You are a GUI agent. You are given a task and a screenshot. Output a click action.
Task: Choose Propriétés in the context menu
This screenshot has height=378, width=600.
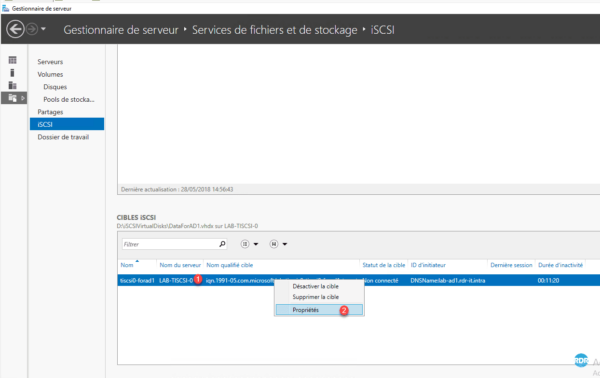click(x=319, y=310)
